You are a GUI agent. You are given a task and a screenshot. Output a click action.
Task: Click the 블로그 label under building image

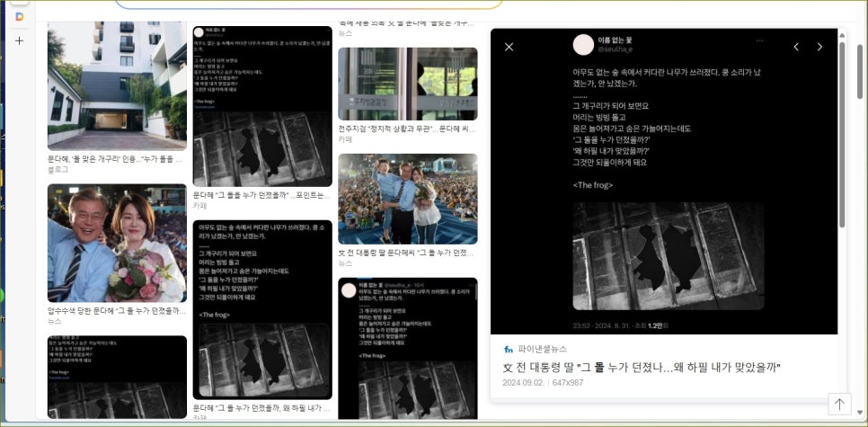tap(58, 170)
